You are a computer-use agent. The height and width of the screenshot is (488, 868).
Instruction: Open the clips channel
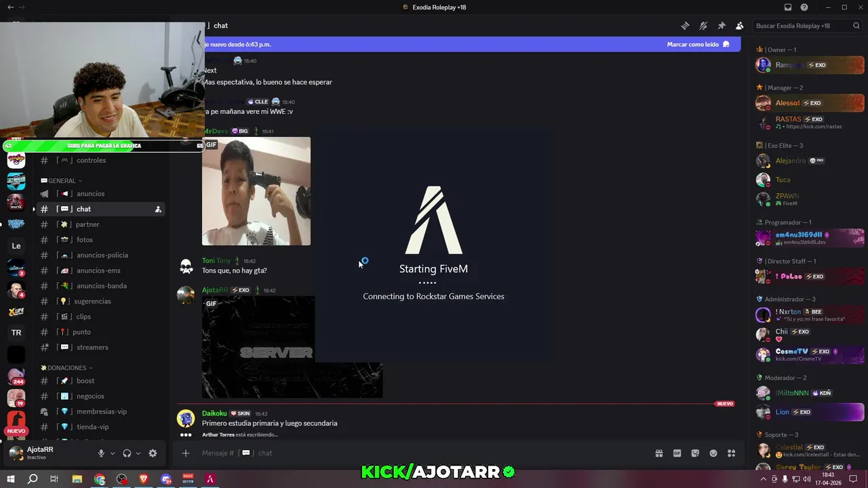[100, 317]
